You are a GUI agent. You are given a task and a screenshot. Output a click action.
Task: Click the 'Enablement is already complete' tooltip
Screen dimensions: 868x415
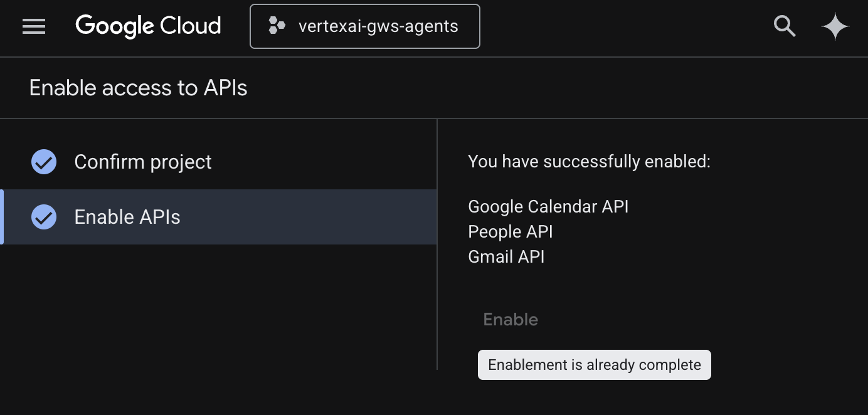click(594, 365)
